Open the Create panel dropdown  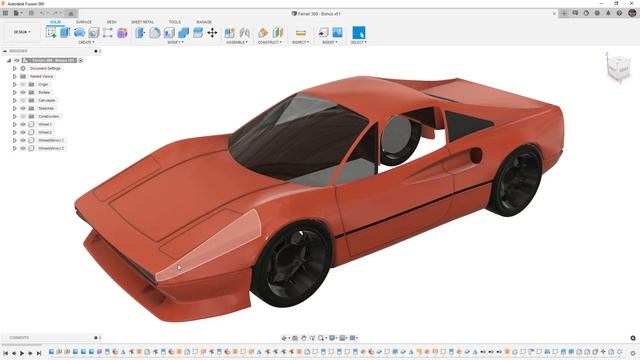[86, 42]
